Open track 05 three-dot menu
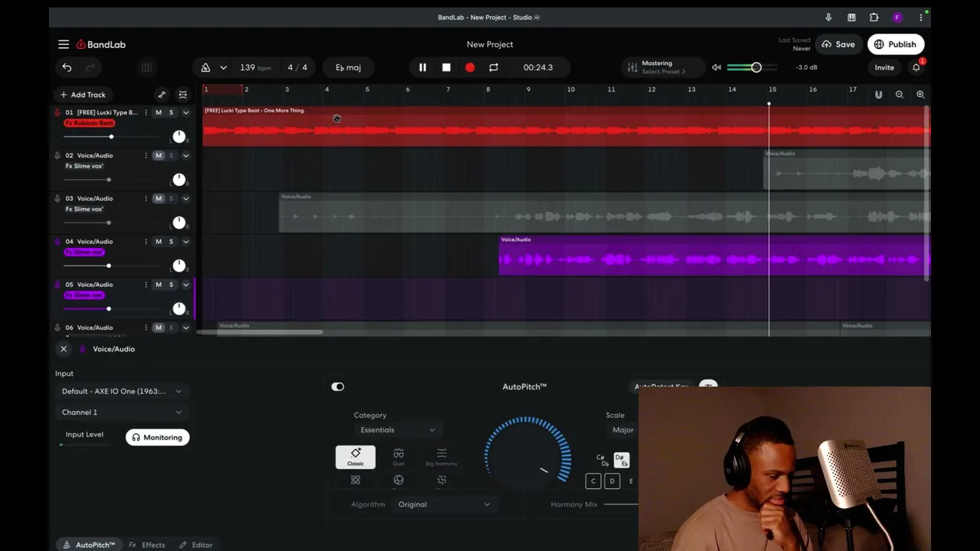The image size is (980, 551). 145,285
